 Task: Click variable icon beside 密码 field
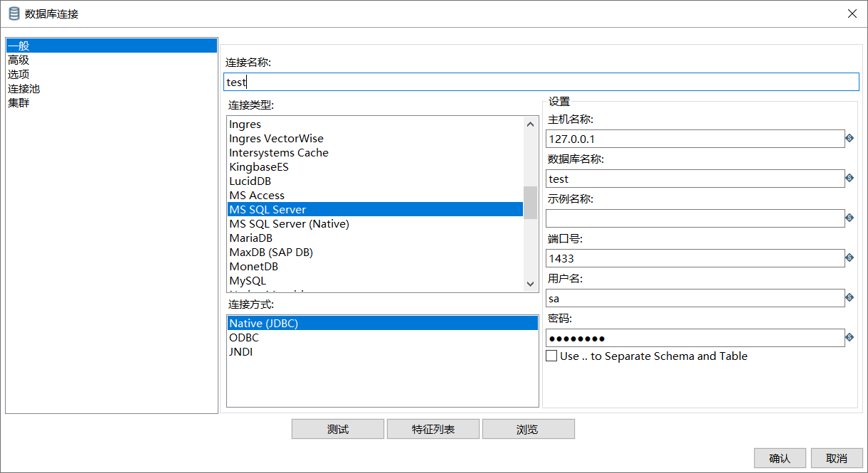point(850,337)
